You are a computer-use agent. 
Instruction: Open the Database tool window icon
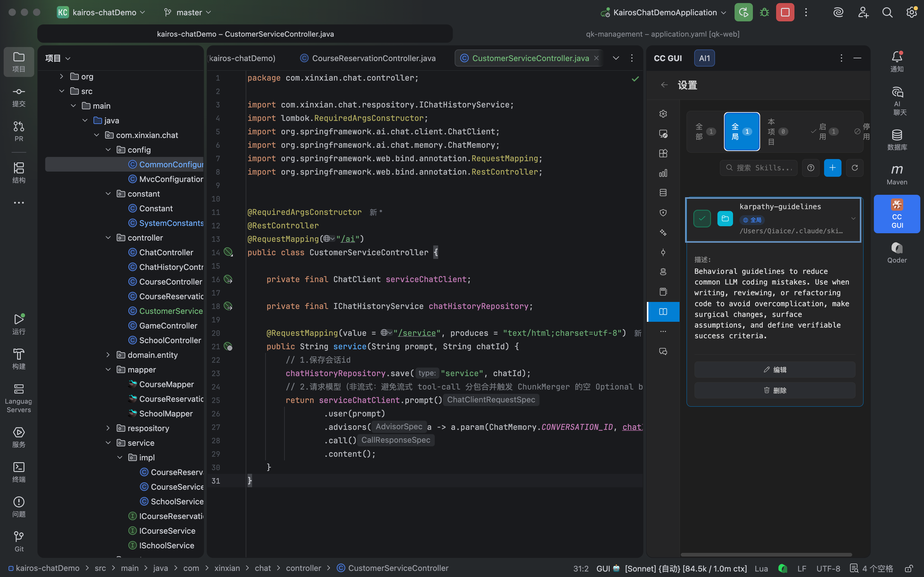tap(897, 139)
